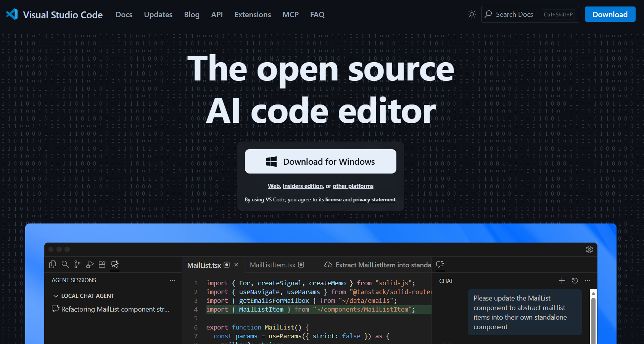The width and height of the screenshot is (644, 344).
Task: Open the Extensions menu in the top navigation
Action: (x=253, y=14)
